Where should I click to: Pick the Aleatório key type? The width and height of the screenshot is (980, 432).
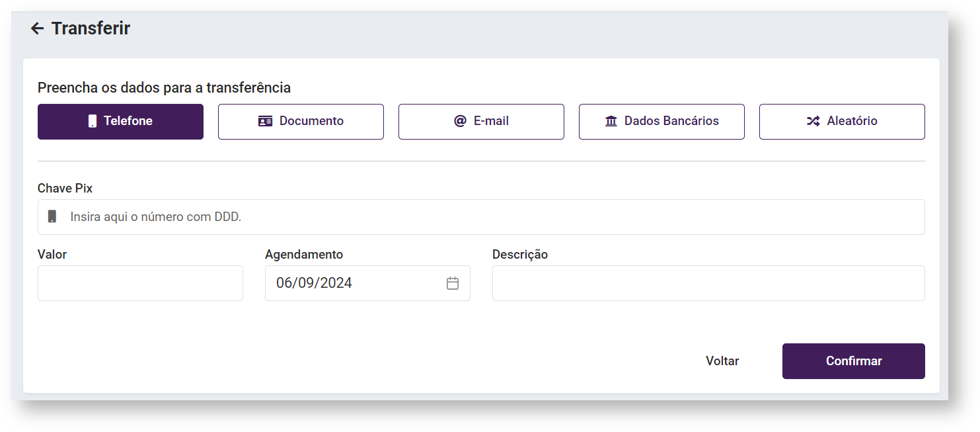coord(842,122)
